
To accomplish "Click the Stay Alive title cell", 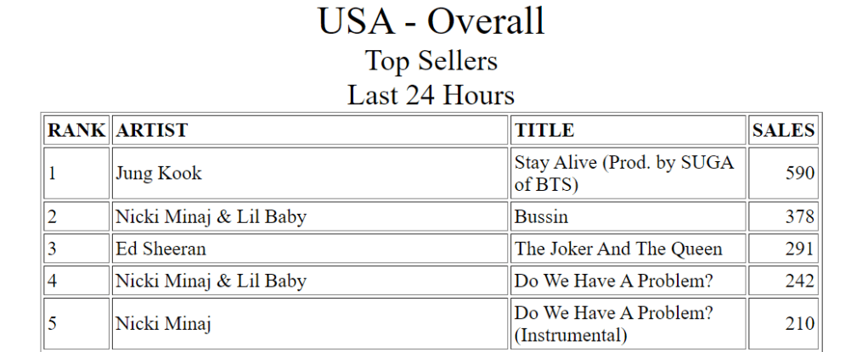I will coord(624,174).
